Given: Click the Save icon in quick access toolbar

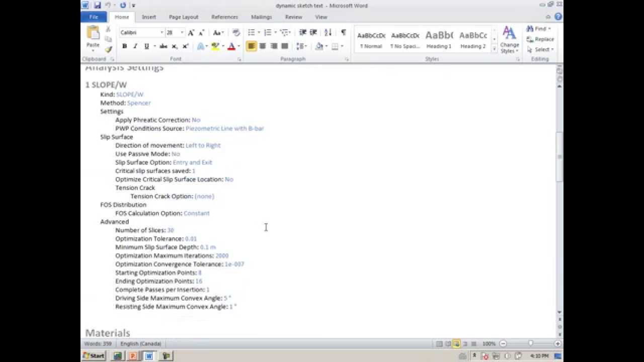Looking at the screenshot, I should (97, 6).
